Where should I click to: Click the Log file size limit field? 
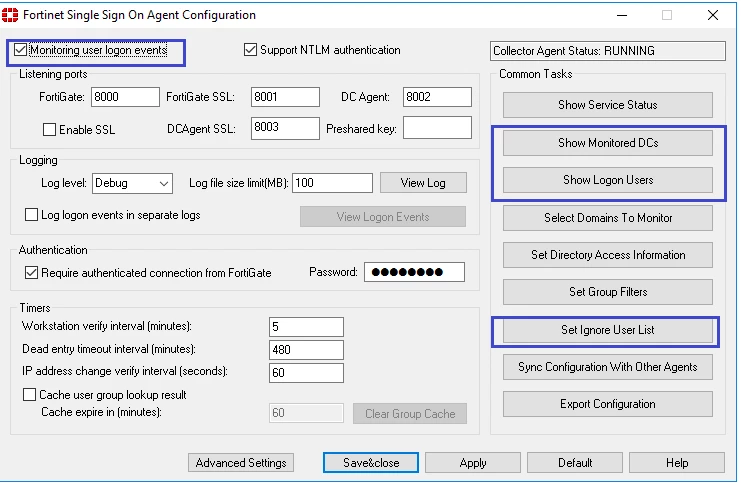click(x=333, y=183)
